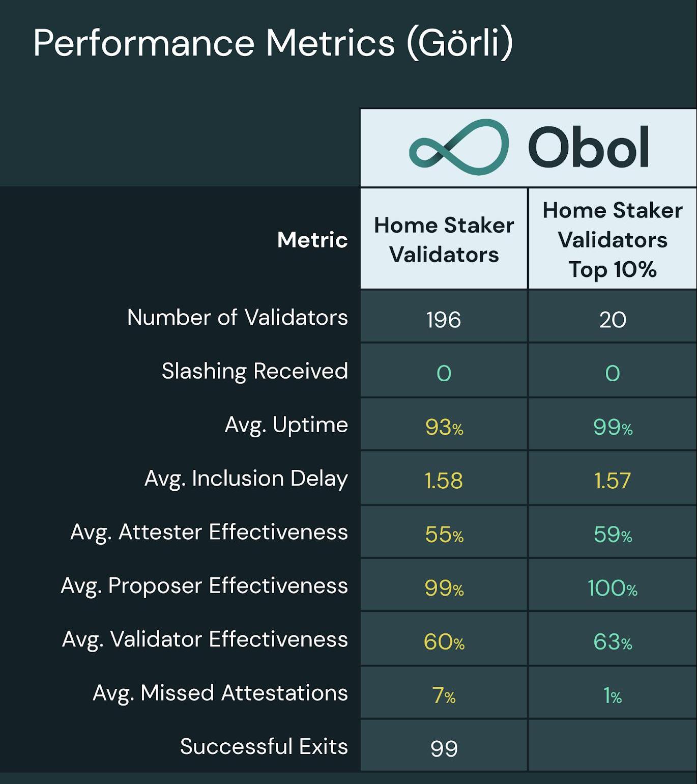The image size is (697, 784).
Task: Select the Home Staker Validators Top 10% header
Action: click(x=613, y=239)
